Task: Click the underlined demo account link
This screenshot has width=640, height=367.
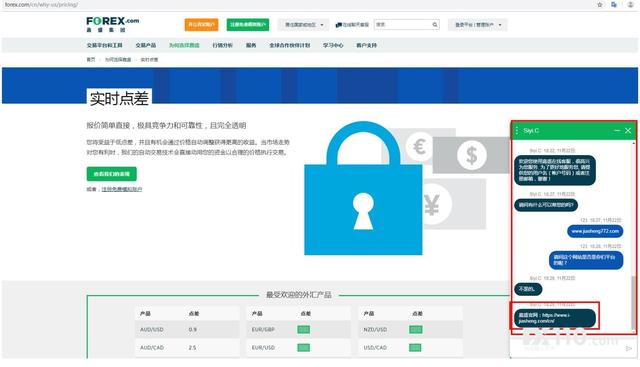Action: click(122, 189)
